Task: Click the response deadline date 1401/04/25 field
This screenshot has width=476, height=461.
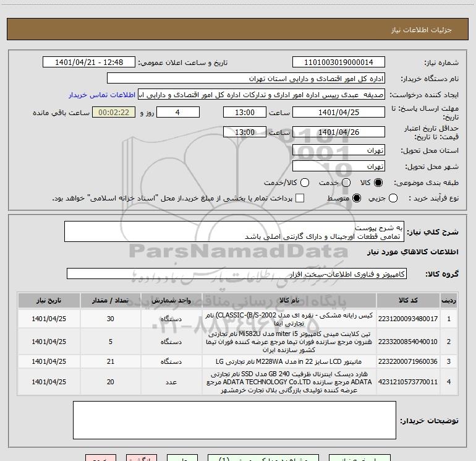Action: coord(339,112)
